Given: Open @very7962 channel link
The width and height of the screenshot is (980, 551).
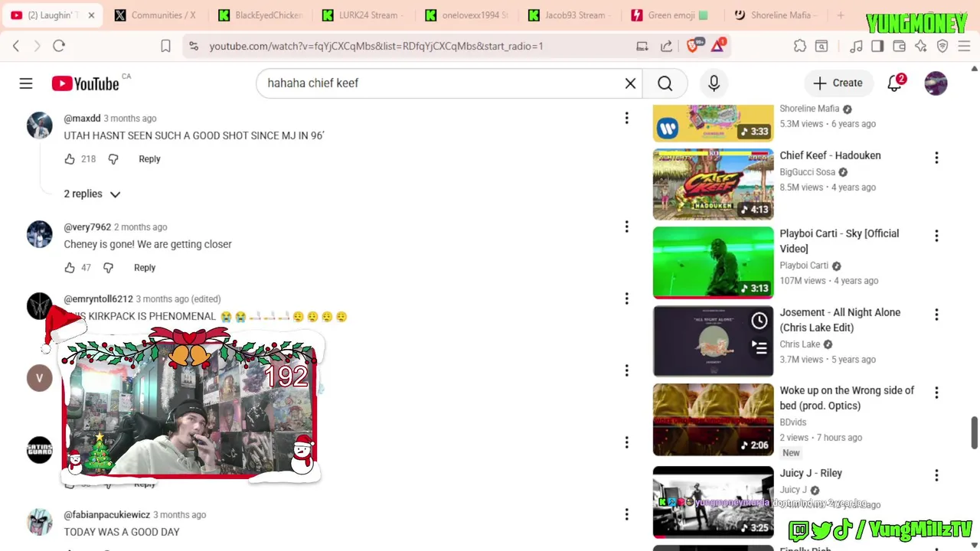Looking at the screenshot, I should 87,227.
